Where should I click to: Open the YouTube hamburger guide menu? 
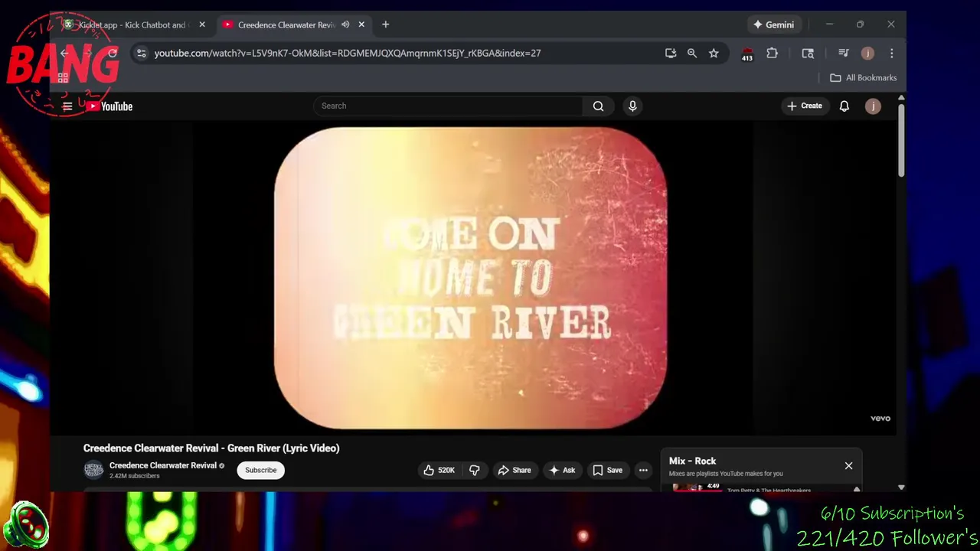(x=67, y=106)
